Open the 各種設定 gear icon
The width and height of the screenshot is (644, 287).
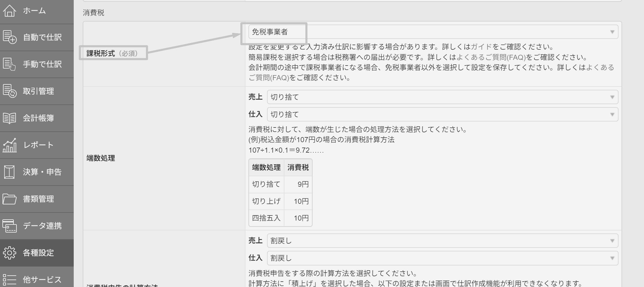9,253
